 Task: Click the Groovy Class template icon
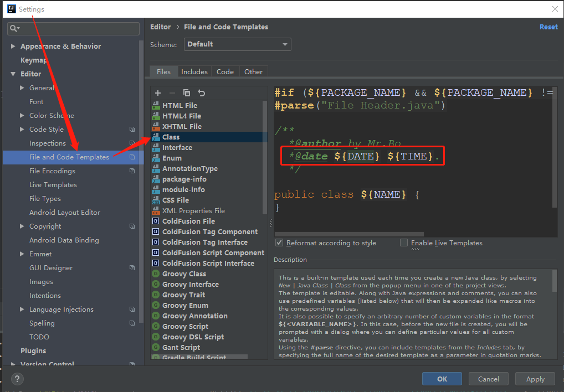pyautogui.click(x=156, y=274)
